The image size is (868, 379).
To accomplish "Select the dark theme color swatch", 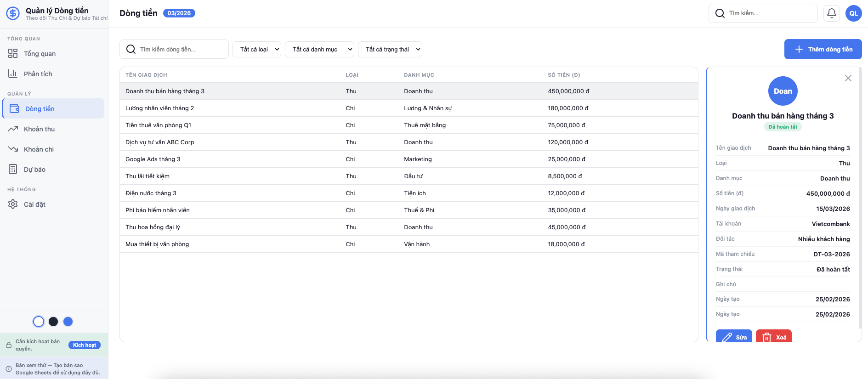I will pyautogui.click(x=53, y=322).
